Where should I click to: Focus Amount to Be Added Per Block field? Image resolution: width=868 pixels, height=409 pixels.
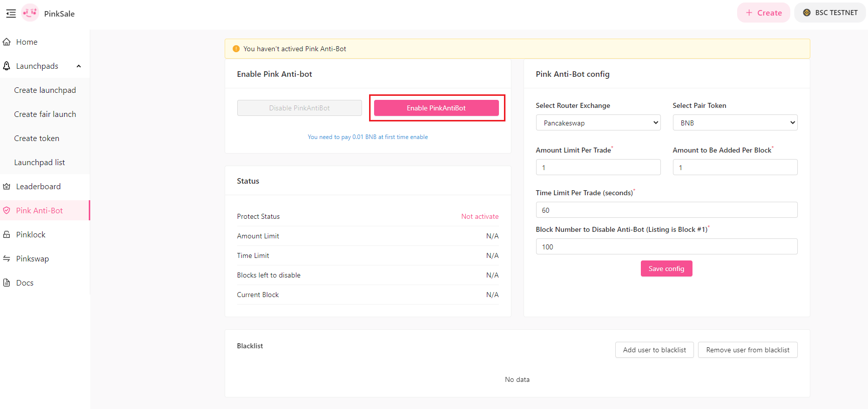click(735, 167)
